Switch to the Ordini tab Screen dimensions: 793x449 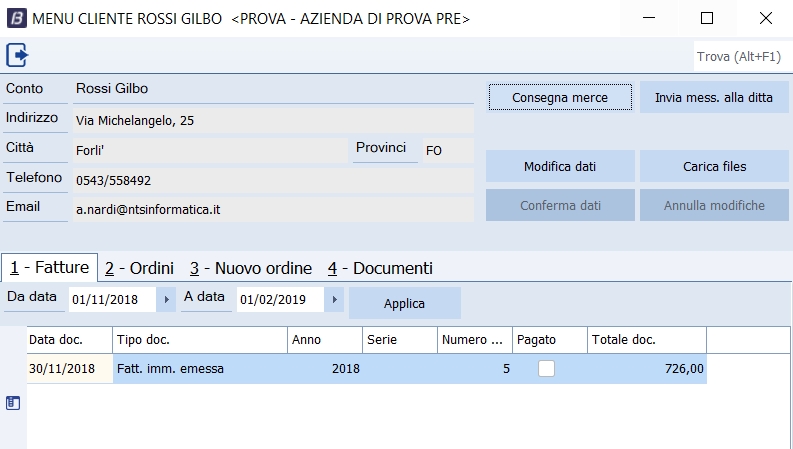pyautogui.click(x=139, y=268)
